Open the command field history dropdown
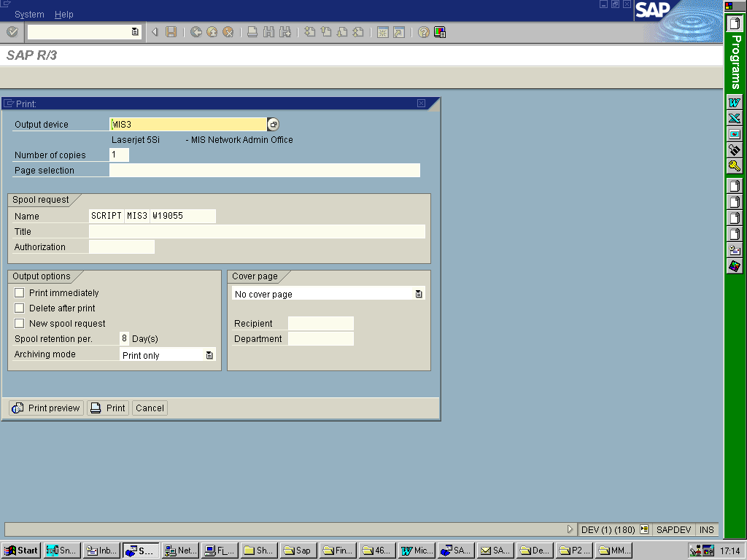 pos(135,31)
